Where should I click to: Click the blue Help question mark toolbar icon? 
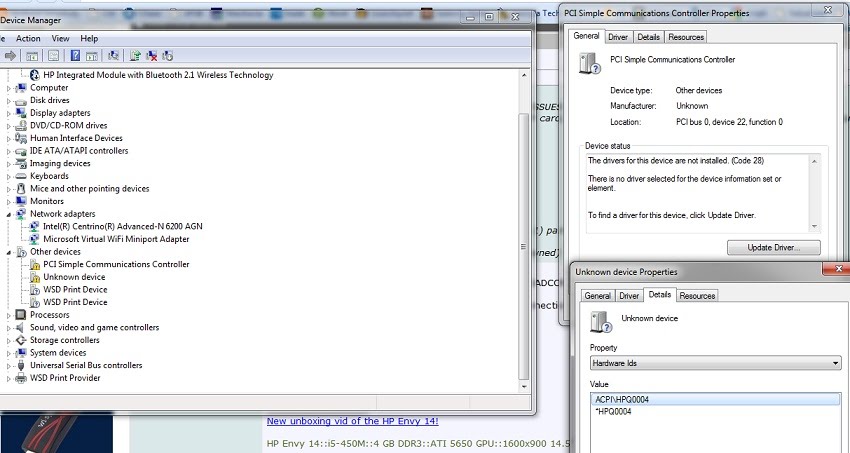(75, 55)
